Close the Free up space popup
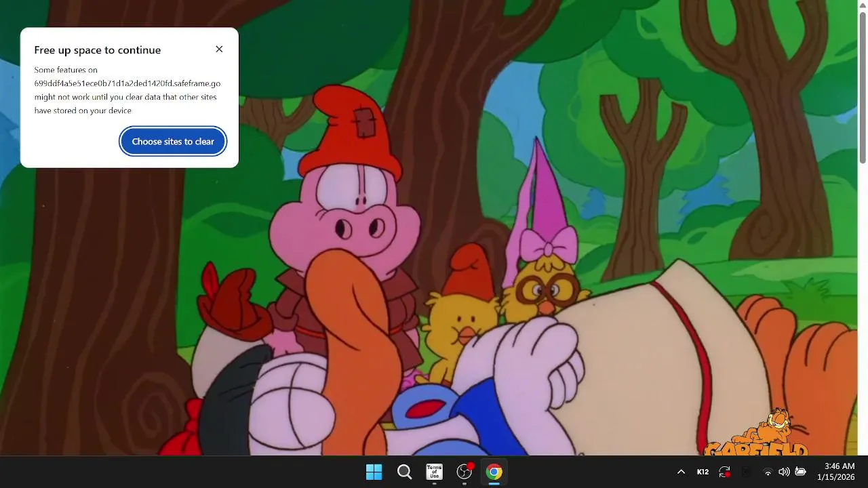 pyautogui.click(x=219, y=49)
